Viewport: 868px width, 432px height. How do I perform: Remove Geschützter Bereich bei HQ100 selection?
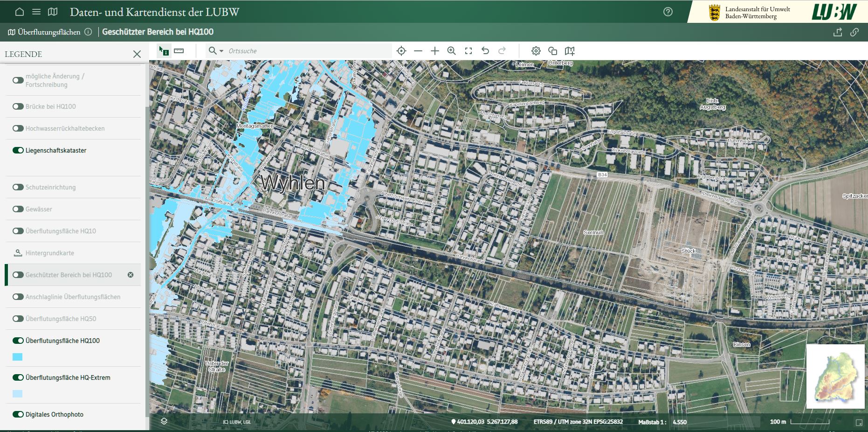[x=131, y=275]
